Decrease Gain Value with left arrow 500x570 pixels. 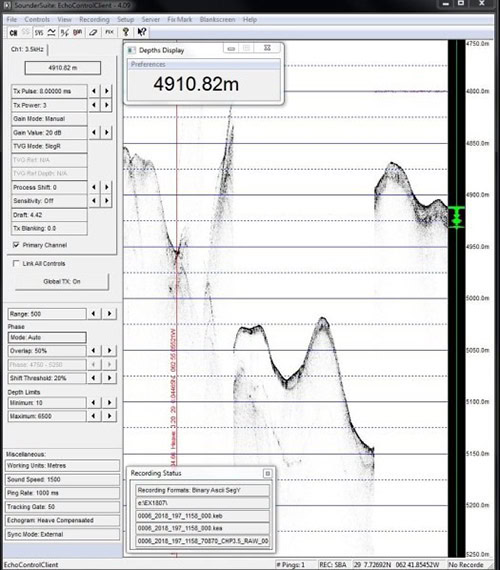point(94,132)
